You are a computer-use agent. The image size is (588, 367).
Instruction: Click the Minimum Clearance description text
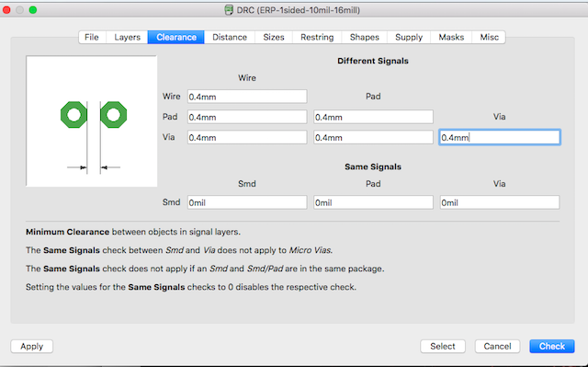point(133,232)
